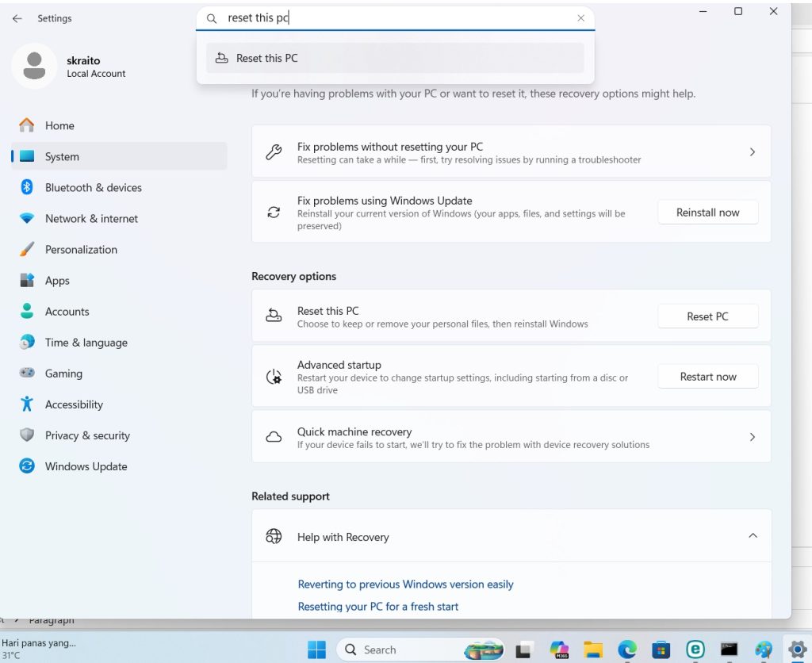Image resolution: width=812 pixels, height=663 pixels.
Task: Click the Reinstall now button
Action: pos(707,213)
